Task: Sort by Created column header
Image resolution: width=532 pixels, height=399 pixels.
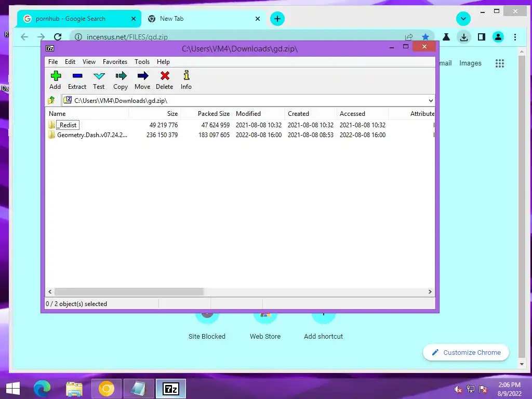Action: [311, 114]
